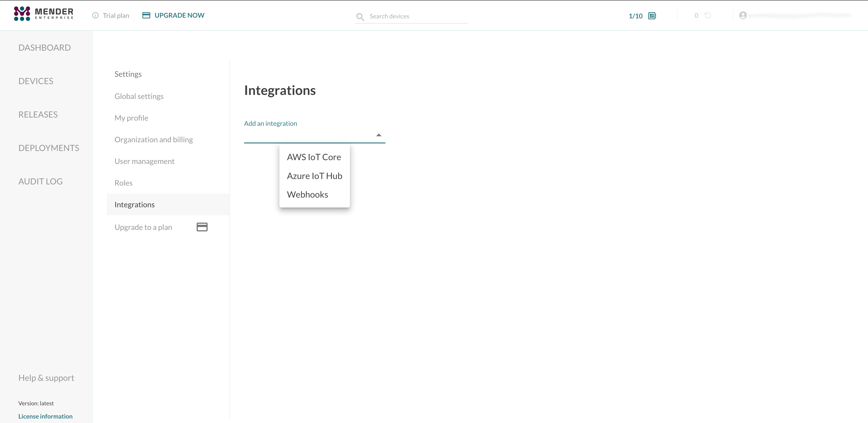Go to DEVICES section
This screenshot has height=423, width=868.
(x=36, y=81)
